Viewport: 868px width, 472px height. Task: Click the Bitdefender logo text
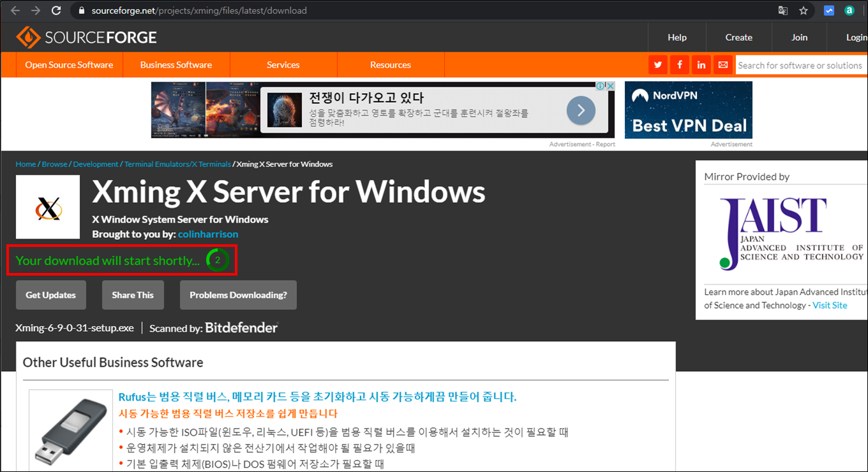(x=241, y=328)
